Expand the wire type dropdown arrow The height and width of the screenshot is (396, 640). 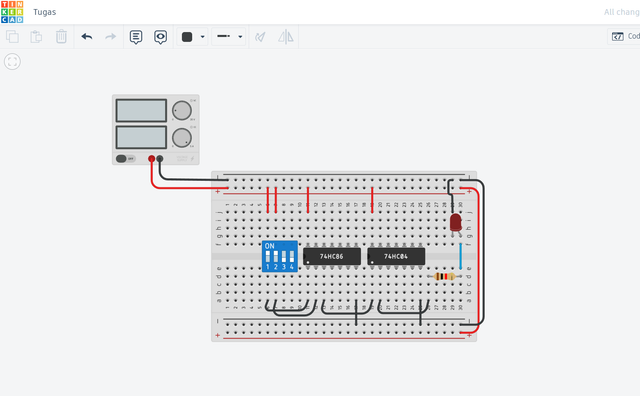pyautogui.click(x=240, y=37)
